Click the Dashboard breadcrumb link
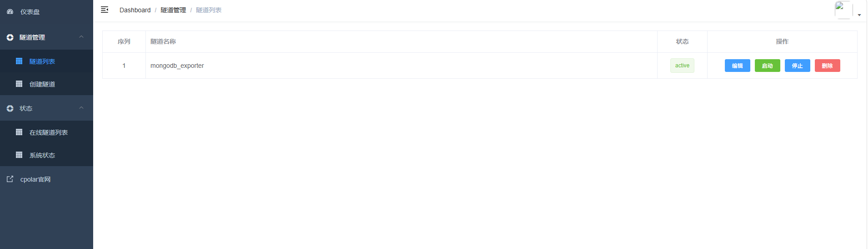 [135, 10]
